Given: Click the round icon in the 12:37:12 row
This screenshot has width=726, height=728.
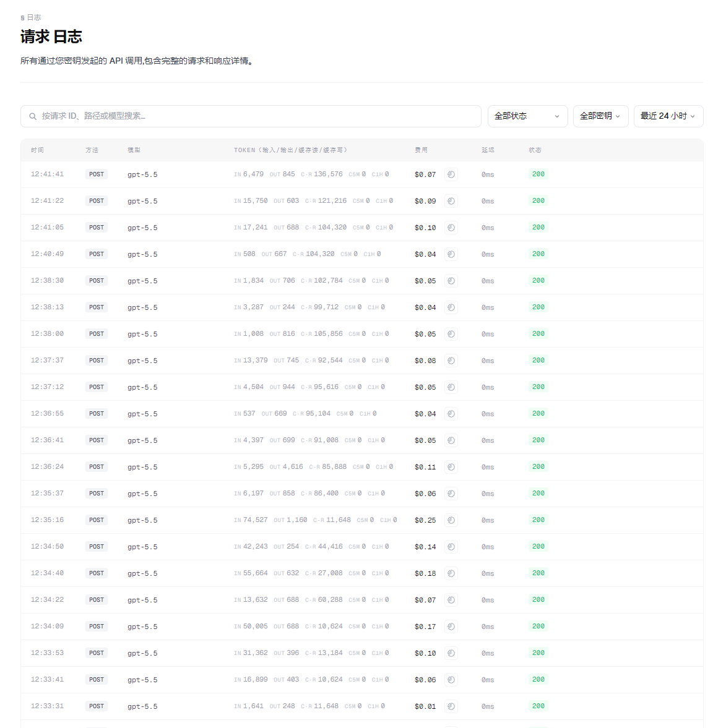Looking at the screenshot, I should tap(451, 387).
